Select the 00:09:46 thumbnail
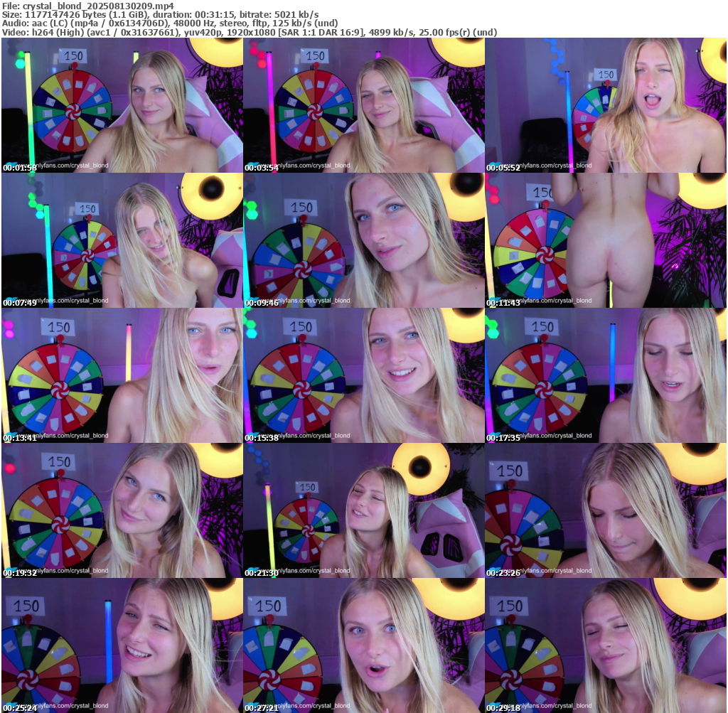Viewport: 728px width, 713px height. tap(364, 240)
